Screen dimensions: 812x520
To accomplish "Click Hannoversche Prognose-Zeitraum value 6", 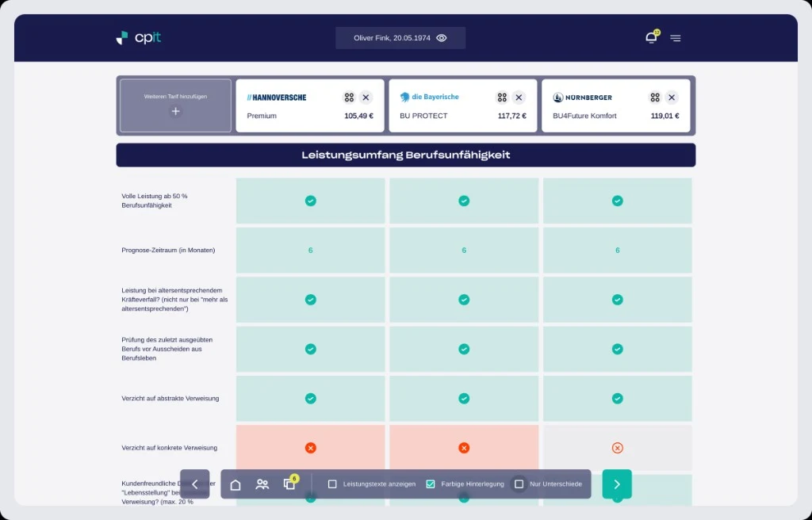I will point(310,250).
